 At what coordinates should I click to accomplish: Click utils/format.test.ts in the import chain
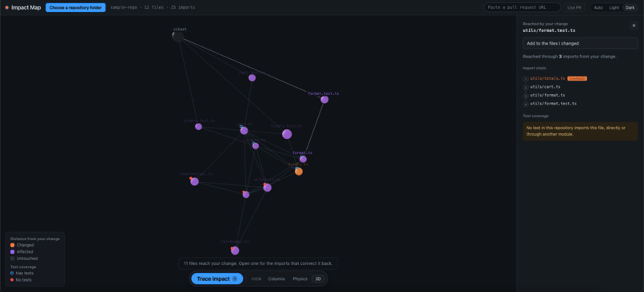tap(553, 104)
